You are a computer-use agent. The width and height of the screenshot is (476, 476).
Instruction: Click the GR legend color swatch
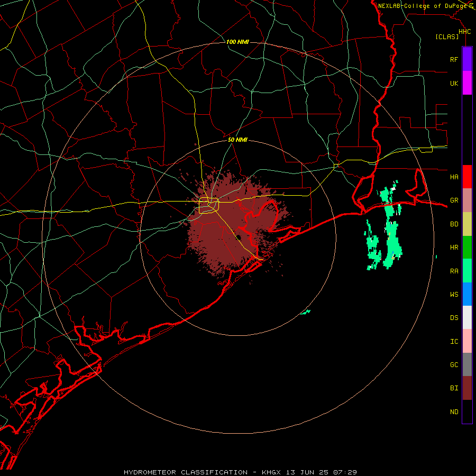pyautogui.click(x=467, y=200)
